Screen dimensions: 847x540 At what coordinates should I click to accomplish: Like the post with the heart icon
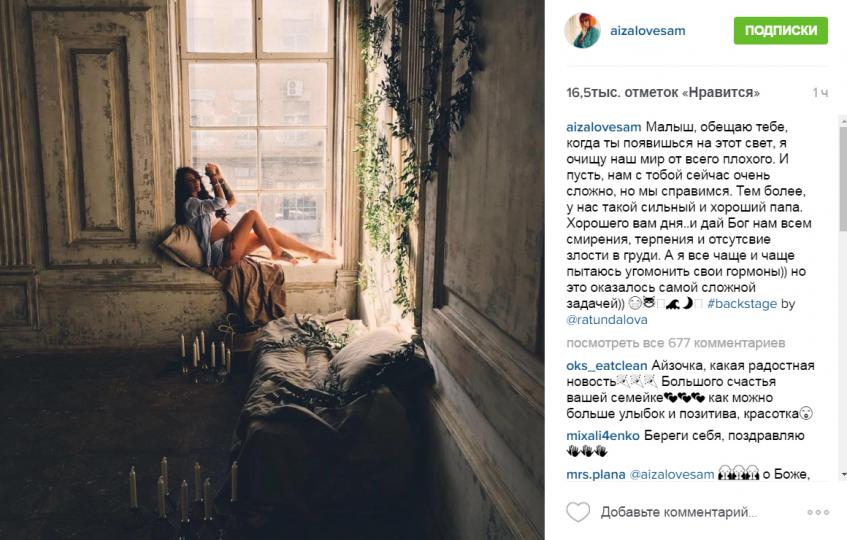tap(577, 511)
